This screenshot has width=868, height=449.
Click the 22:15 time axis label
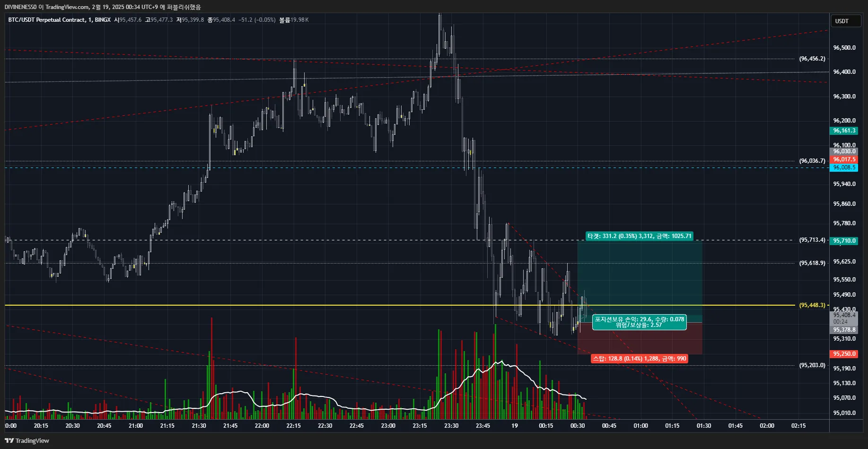point(293,426)
